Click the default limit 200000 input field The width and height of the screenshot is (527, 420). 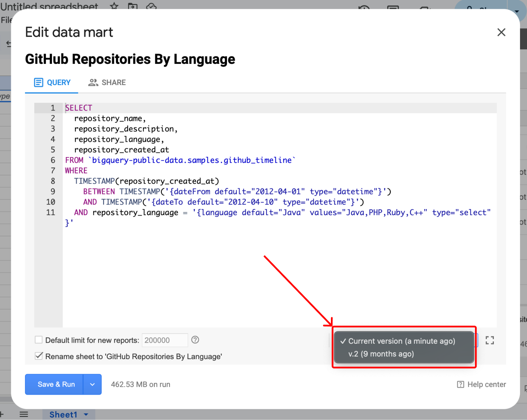164,340
